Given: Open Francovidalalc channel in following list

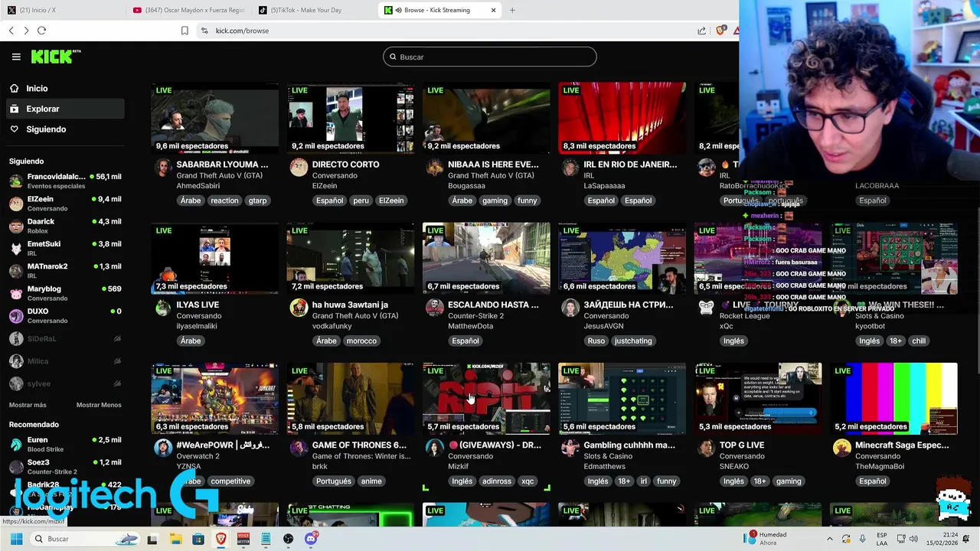Looking at the screenshot, I should tap(65, 181).
